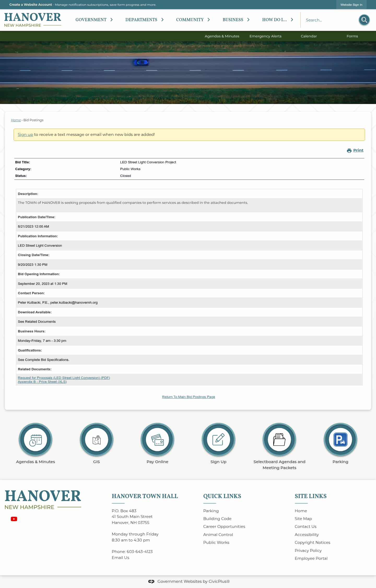
Task: Open the GOVERNMENT menu item
Action: tap(91, 20)
